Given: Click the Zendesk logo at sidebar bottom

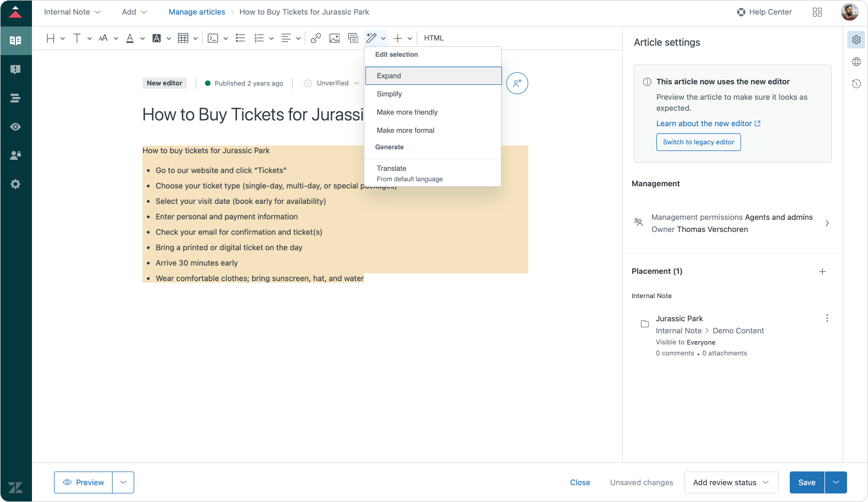Looking at the screenshot, I should coord(15,487).
